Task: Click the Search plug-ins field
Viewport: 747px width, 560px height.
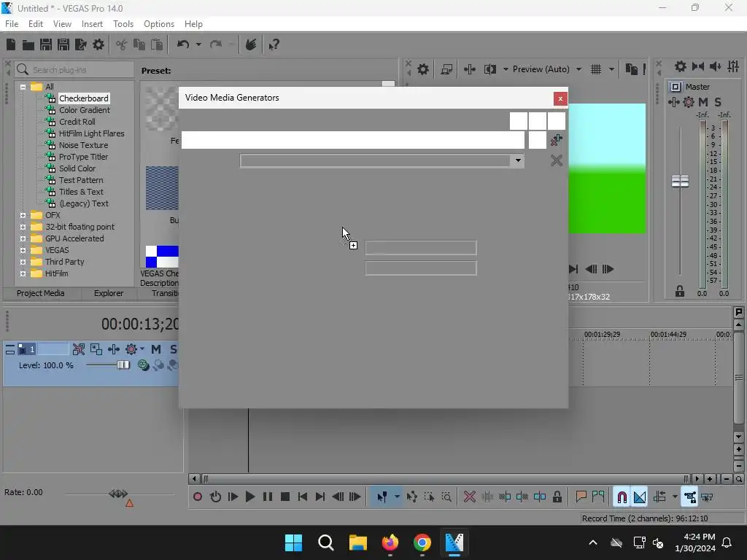Action: point(75,70)
